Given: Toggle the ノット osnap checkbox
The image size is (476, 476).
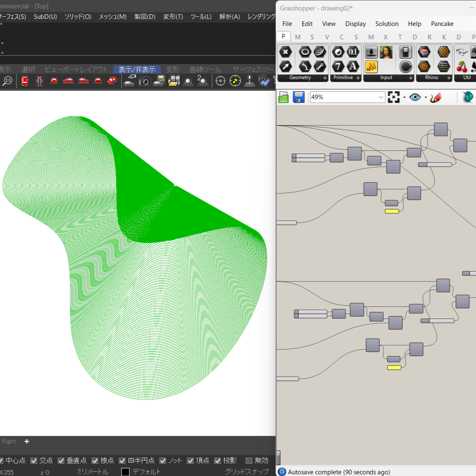Looking at the screenshot, I should click(x=163, y=461).
